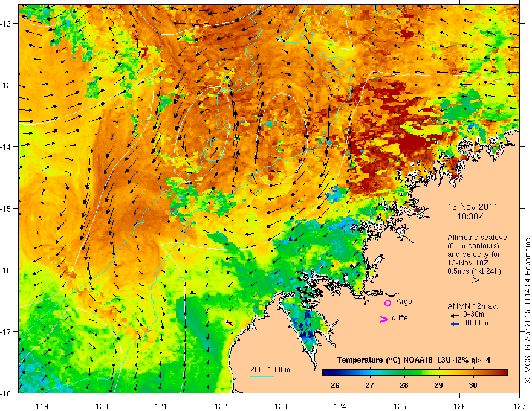Click the 'drifter' legend label
The image size is (532, 411).
401,318
